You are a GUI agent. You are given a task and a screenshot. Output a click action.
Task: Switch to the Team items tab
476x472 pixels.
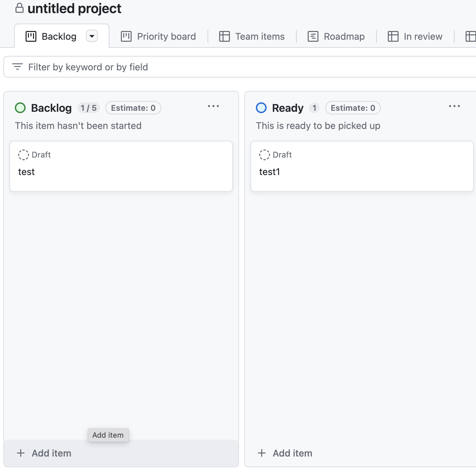coord(260,36)
